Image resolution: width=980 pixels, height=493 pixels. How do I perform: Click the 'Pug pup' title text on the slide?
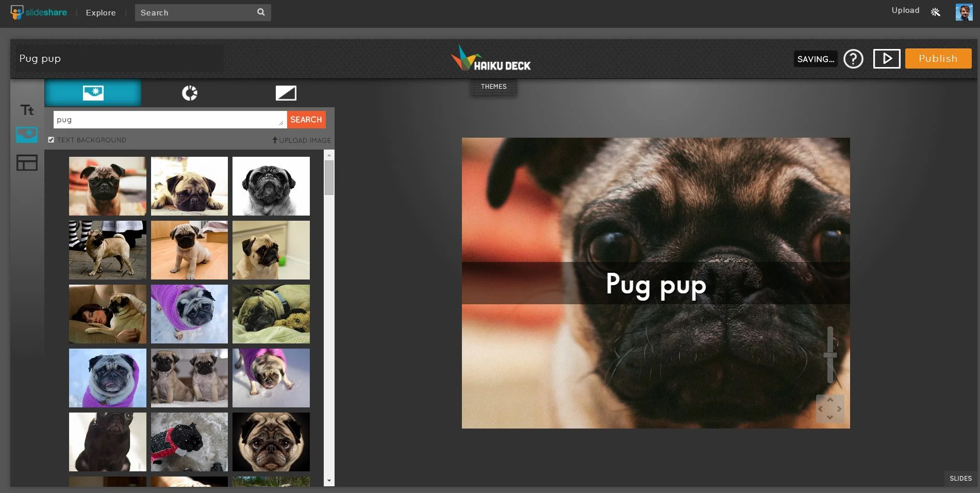(656, 284)
